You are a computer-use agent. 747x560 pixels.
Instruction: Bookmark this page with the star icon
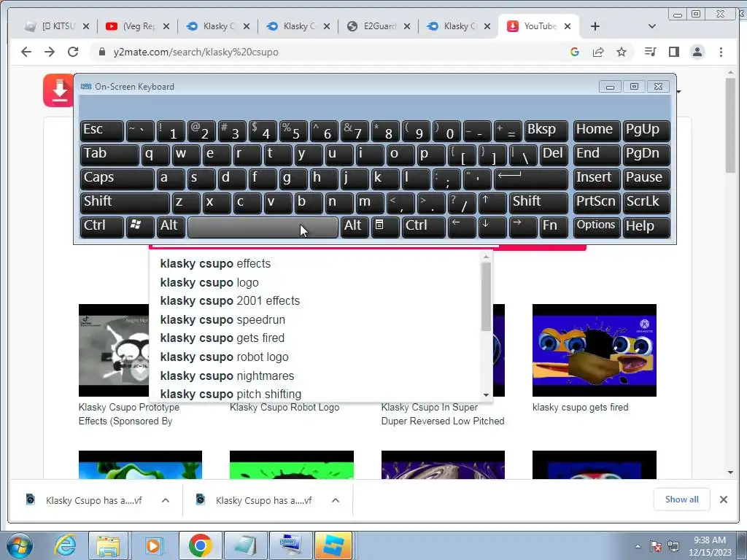[622, 52]
